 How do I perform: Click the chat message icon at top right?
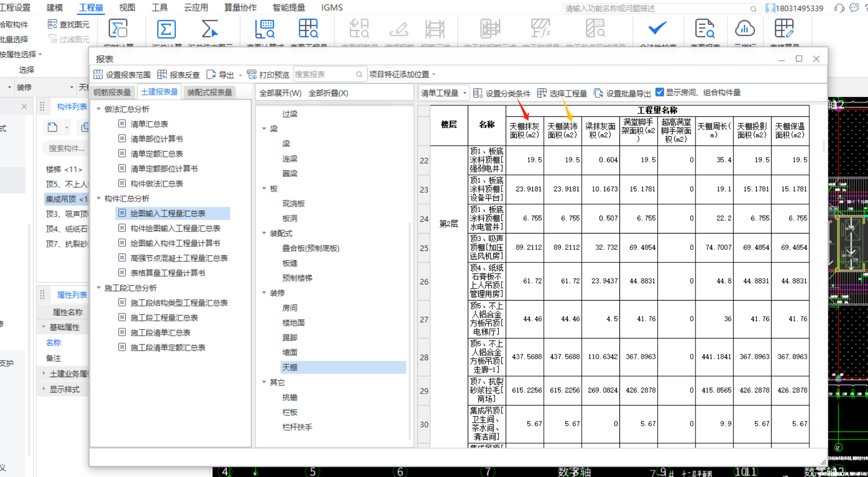[854, 8]
